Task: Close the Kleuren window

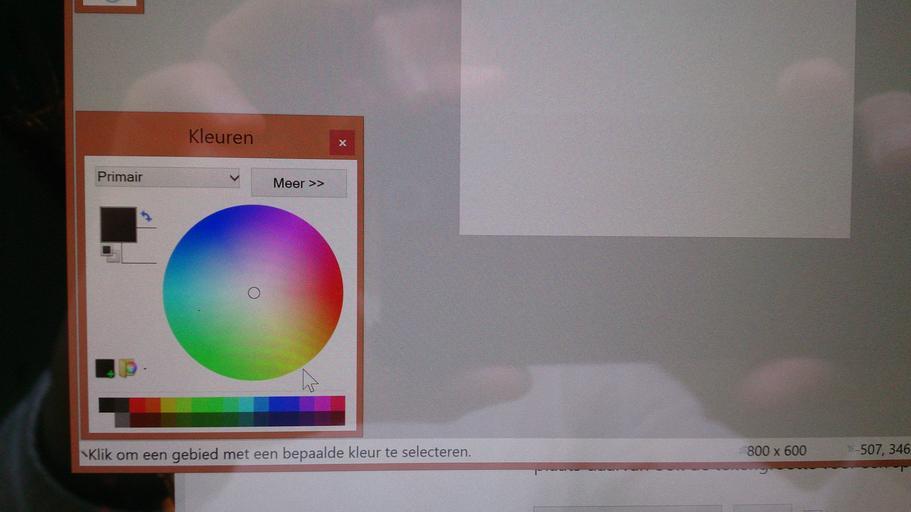Action: coord(342,143)
